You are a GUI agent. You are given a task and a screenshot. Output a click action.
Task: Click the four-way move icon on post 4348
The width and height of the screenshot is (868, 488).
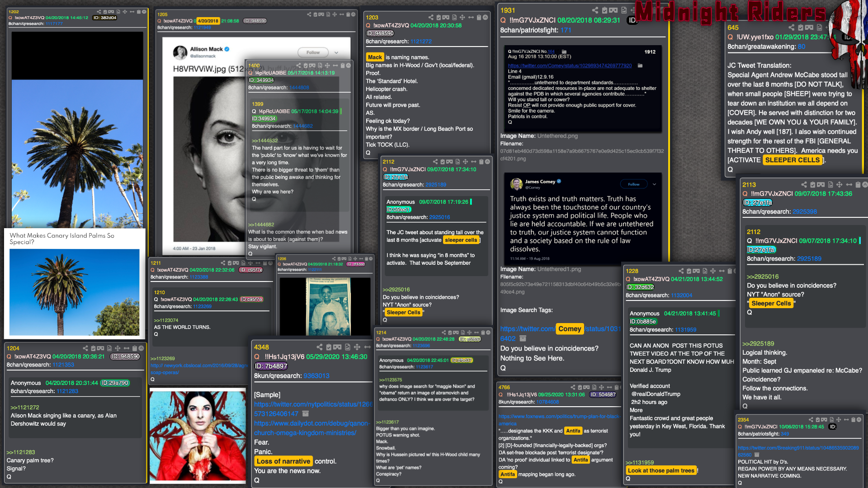pyautogui.click(x=357, y=347)
